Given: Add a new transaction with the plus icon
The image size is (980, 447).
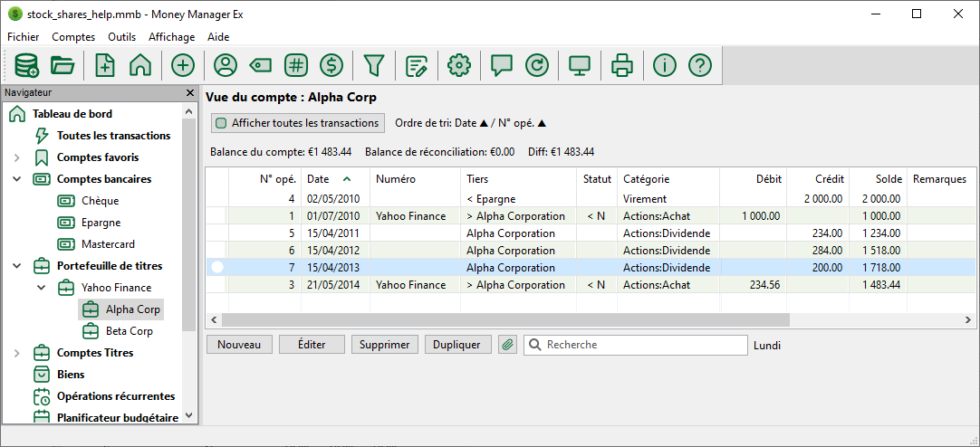Looking at the screenshot, I should pyautogui.click(x=182, y=65).
